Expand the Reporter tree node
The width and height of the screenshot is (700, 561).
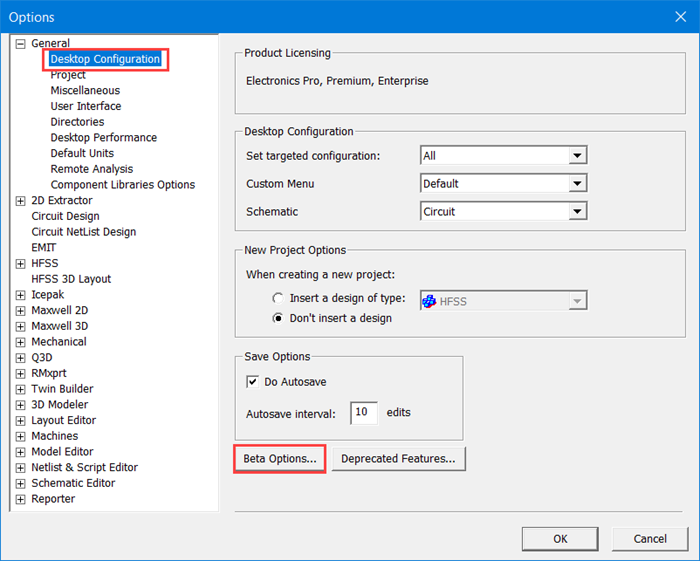[x=21, y=499]
